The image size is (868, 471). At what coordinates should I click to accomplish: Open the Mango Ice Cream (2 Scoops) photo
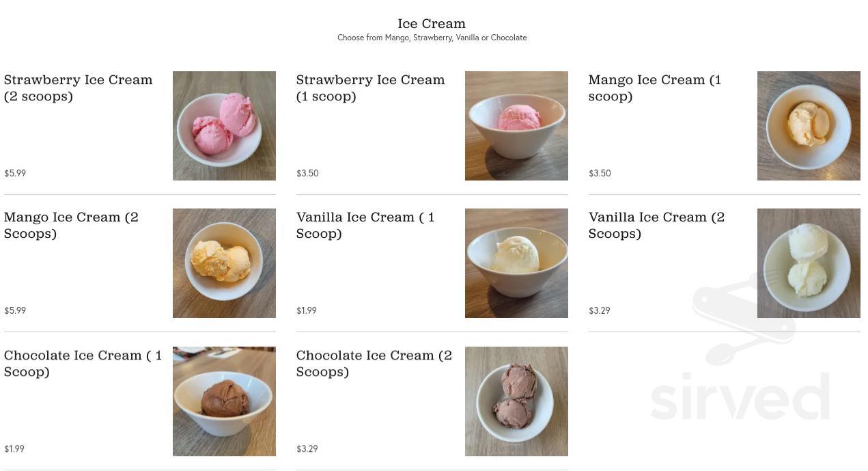[224, 263]
